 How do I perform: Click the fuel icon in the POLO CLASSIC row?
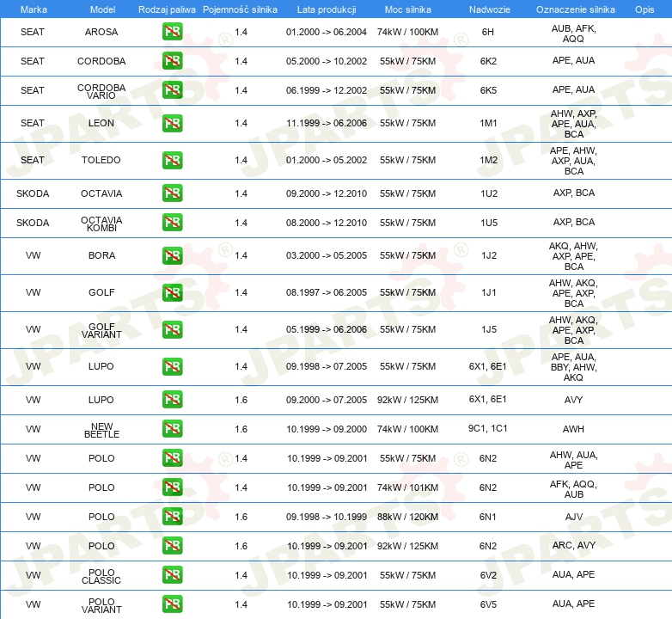tap(172, 574)
